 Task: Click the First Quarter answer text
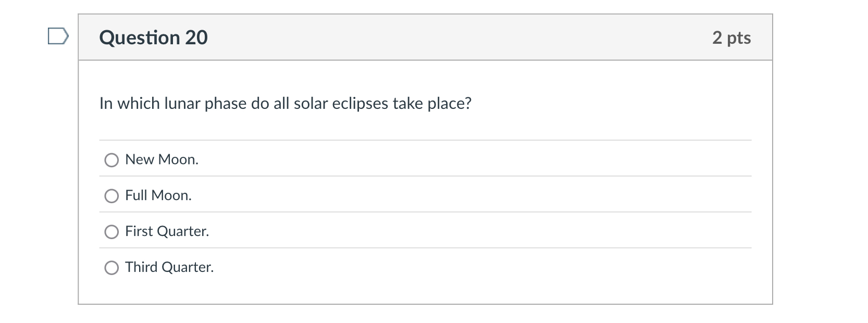pos(167,231)
